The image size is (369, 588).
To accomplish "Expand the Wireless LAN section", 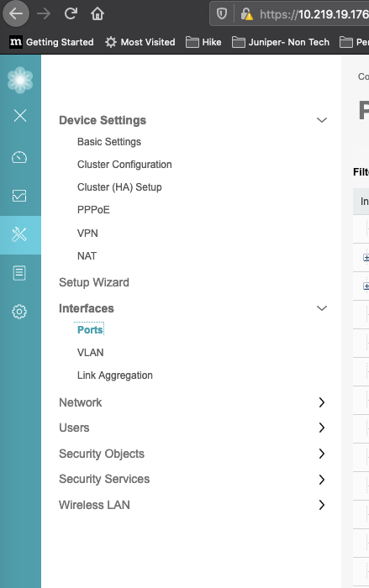I will pyautogui.click(x=322, y=505).
